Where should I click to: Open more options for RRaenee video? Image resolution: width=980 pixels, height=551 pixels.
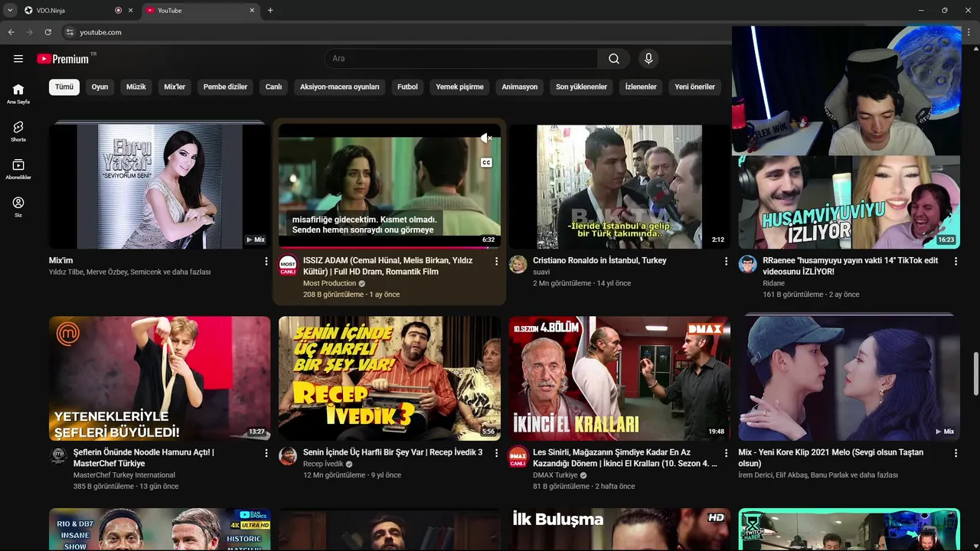point(955,261)
